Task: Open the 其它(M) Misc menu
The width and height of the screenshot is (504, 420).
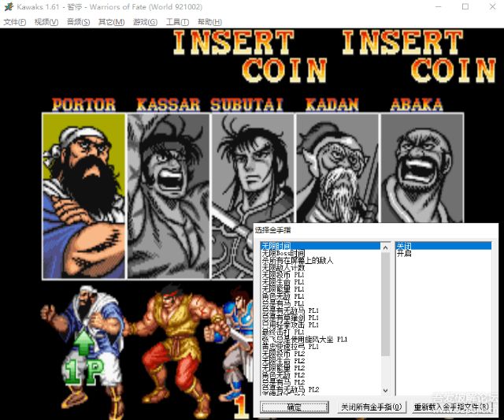Action: pos(111,22)
